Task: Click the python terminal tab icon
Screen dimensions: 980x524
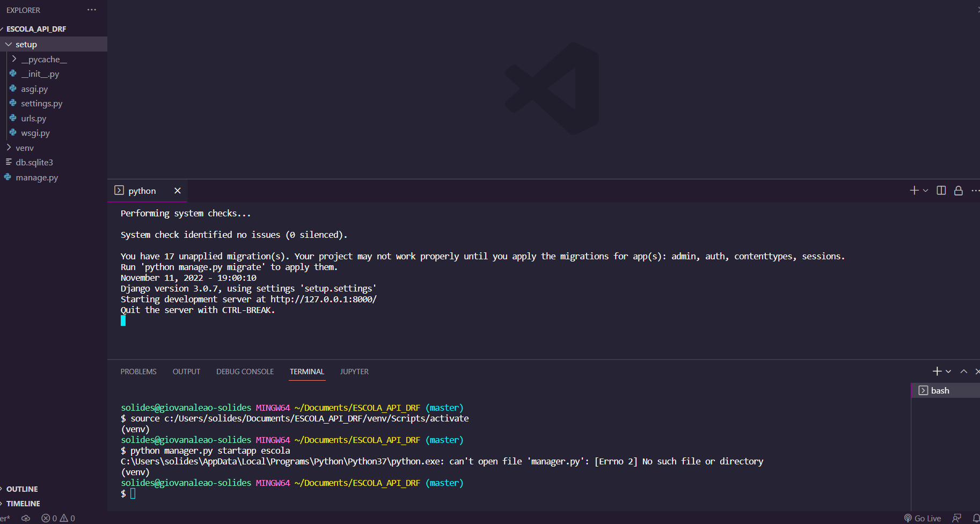Action: pyautogui.click(x=119, y=191)
